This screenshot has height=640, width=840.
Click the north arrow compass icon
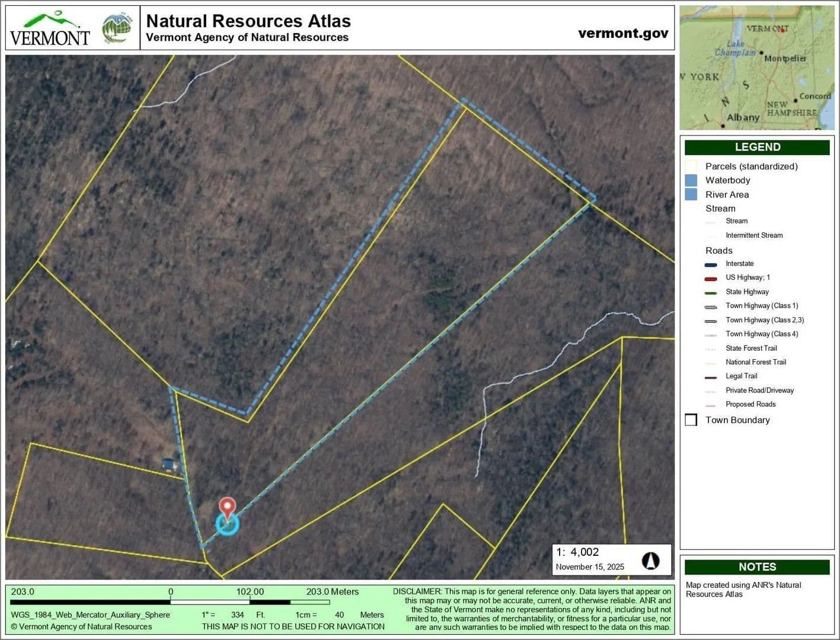pos(650,561)
